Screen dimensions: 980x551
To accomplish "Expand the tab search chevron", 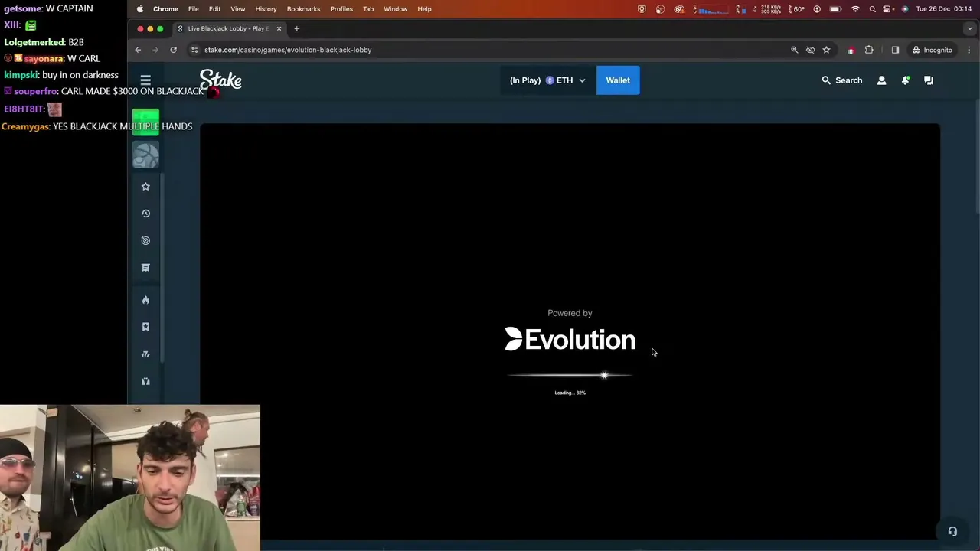I will point(969,28).
